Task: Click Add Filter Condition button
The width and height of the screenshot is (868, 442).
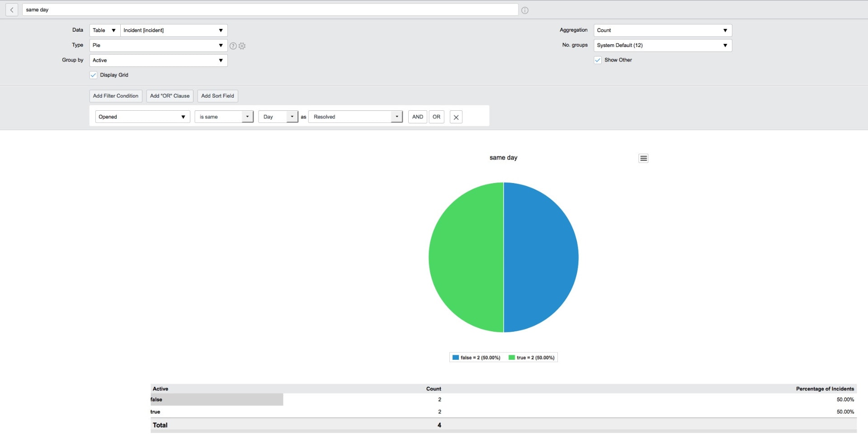Action: coord(116,96)
